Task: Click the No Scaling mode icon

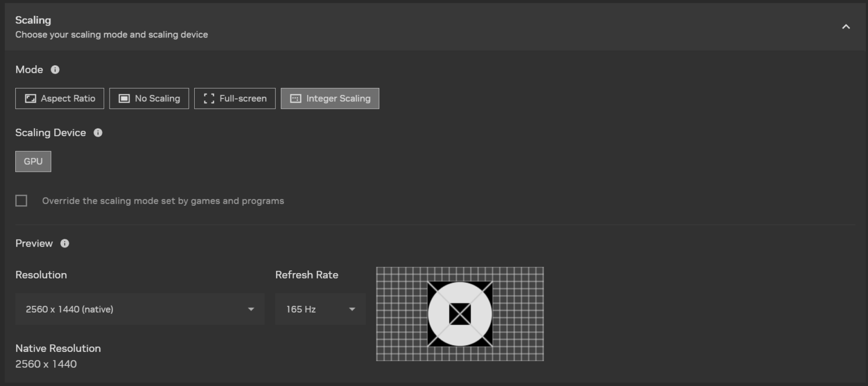Action: [x=124, y=99]
